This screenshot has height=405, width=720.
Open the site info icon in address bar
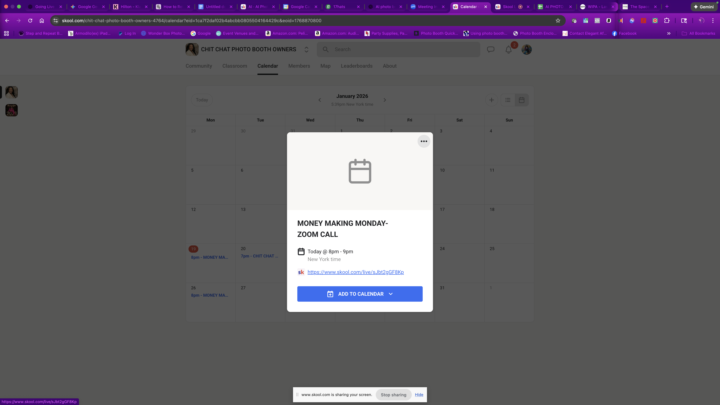pyautogui.click(x=56, y=21)
